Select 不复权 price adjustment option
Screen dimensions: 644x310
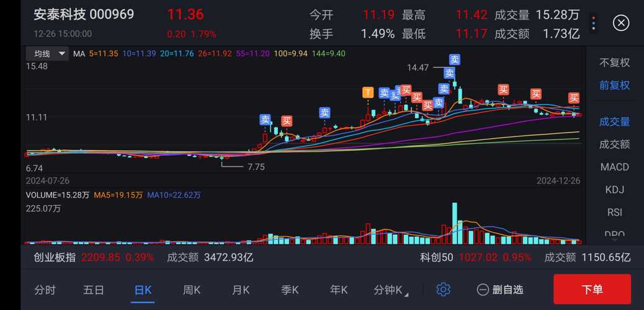click(x=614, y=63)
